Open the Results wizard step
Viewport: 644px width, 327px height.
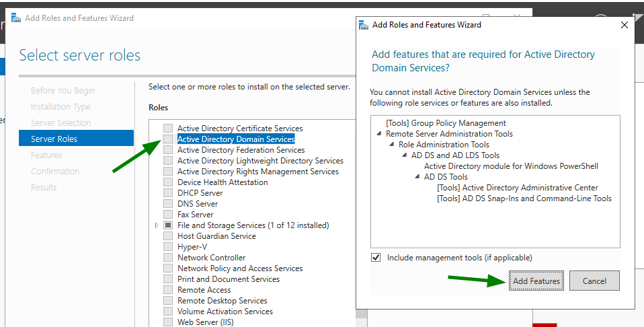pyautogui.click(x=44, y=187)
